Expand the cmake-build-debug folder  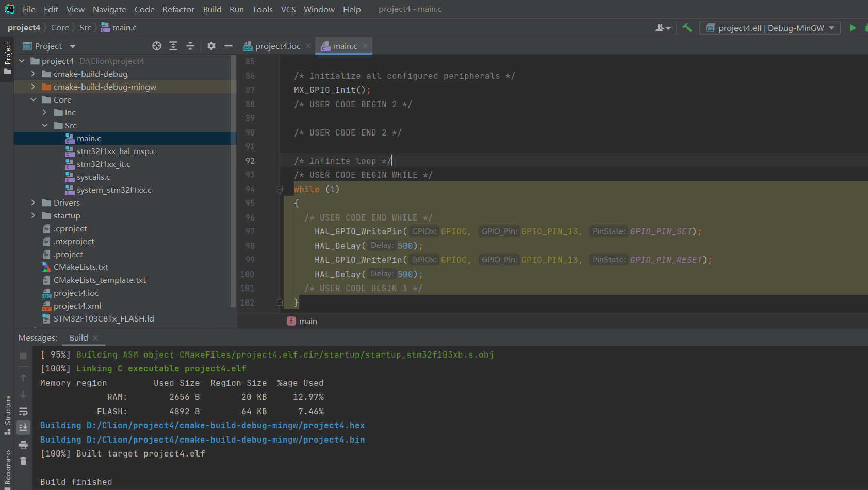point(34,74)
